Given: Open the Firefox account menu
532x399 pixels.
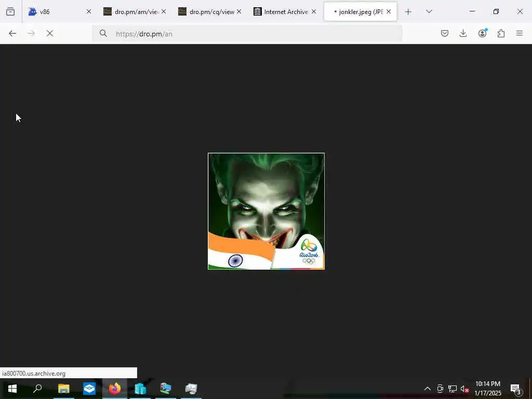Looking at the screenshot, I should [482, 34].
